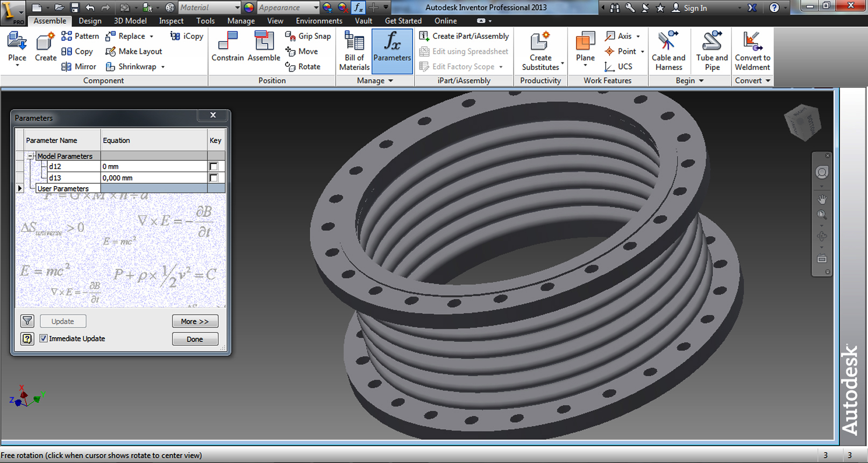The image size is (868, 463).
Task: Click the Mirror component tool
Action: pyautogui.click(x=79, y=67)
